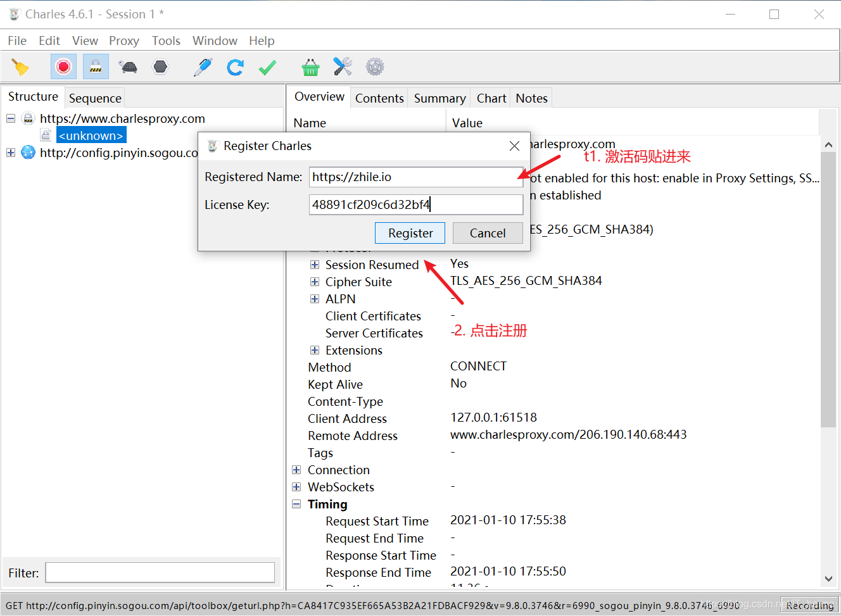Open the Tools menu
This screenshot has width=841, height=616.
pyautogui.click(x=166, y=41)
